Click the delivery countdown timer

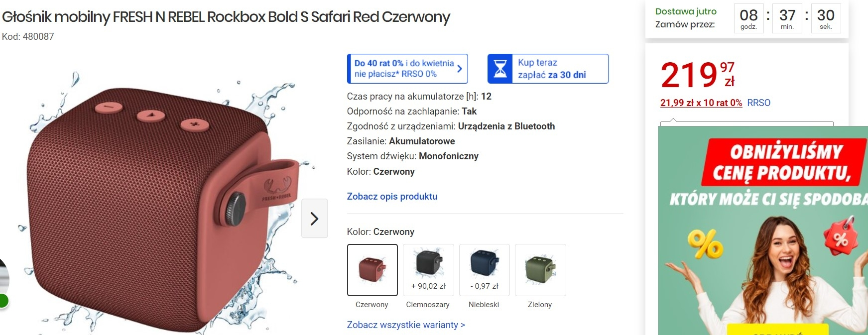787,19
